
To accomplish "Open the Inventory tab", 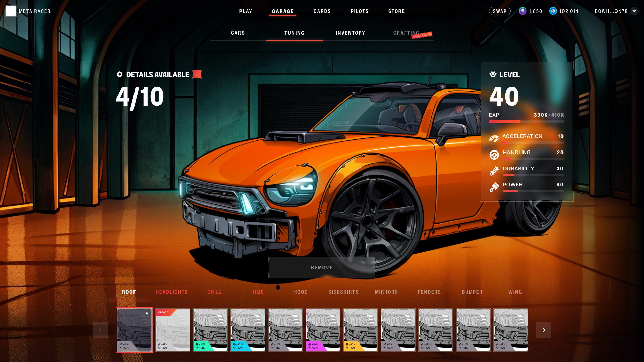I will point(350,33).
